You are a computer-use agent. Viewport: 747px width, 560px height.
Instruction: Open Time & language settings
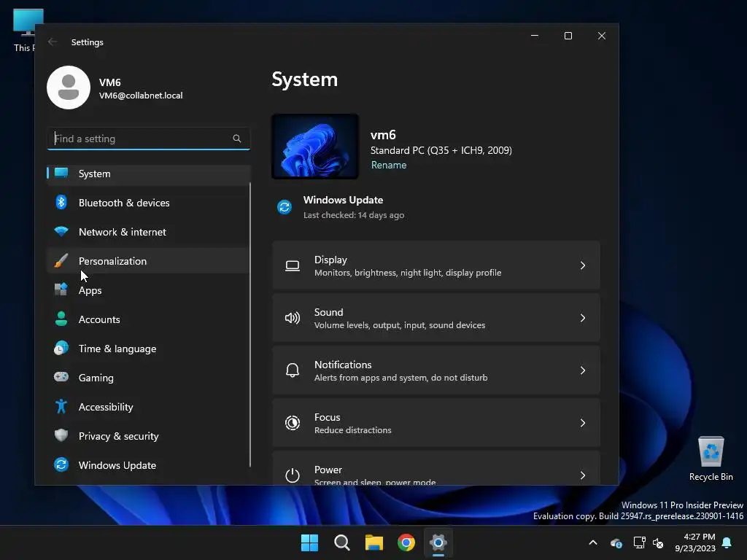coord(149,349)
